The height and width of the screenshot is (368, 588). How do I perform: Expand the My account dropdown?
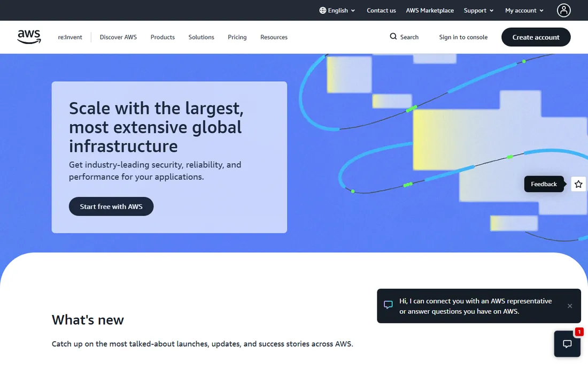click(524, 11)
